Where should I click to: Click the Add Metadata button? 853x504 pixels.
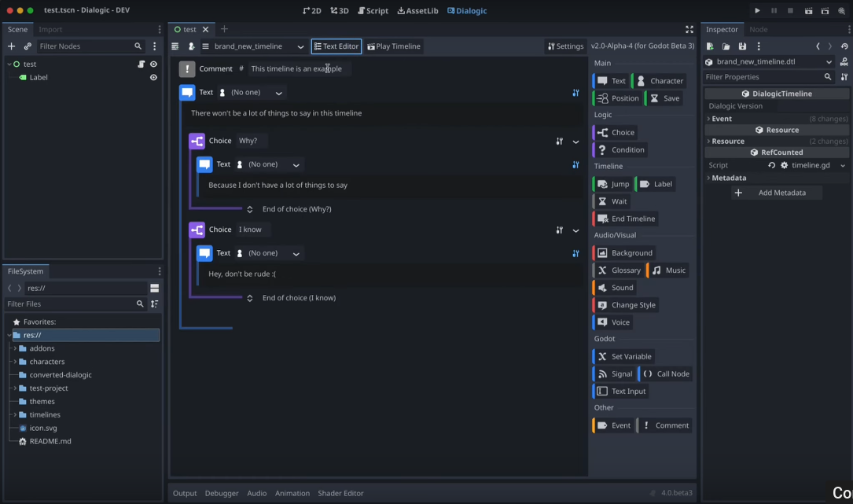776,192
